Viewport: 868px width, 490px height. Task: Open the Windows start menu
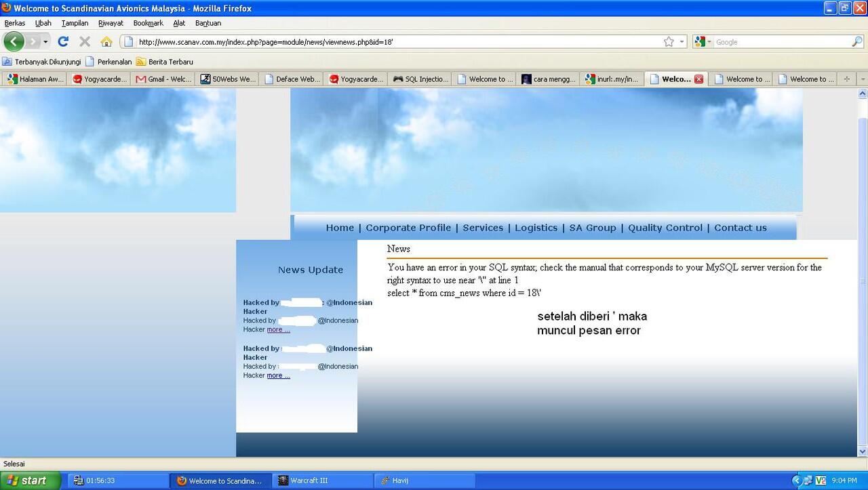31,481
